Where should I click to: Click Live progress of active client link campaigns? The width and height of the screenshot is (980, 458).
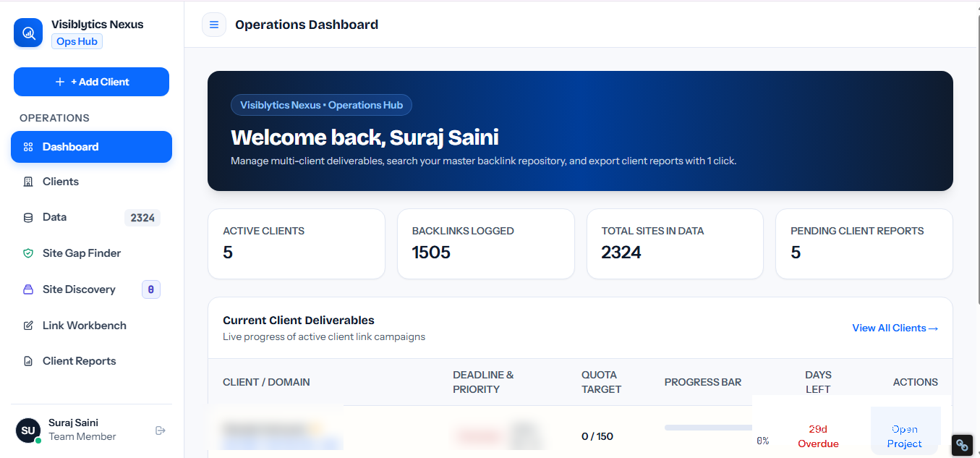pos(324,336)
